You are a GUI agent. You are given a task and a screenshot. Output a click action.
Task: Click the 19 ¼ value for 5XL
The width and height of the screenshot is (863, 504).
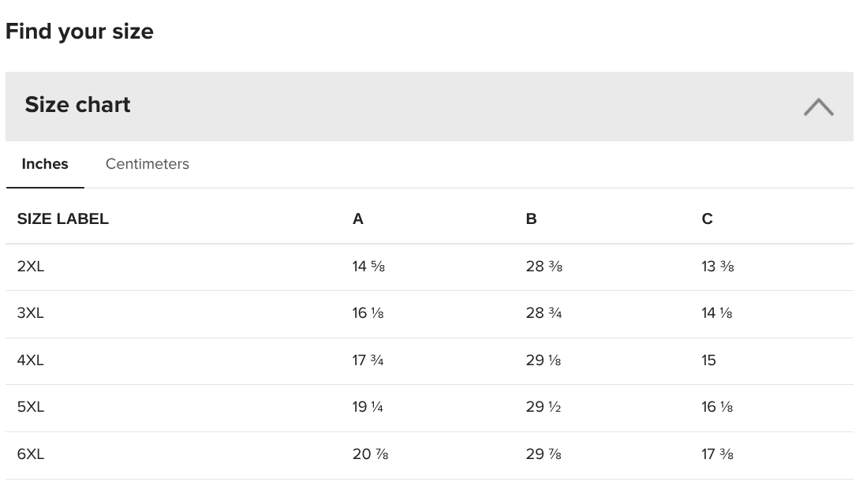point(368,407)
